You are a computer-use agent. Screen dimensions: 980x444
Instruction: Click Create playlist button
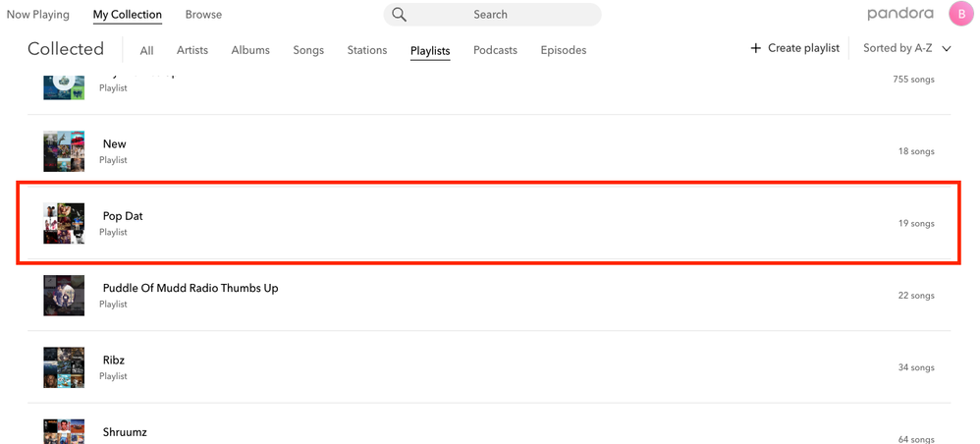[803, 48]
